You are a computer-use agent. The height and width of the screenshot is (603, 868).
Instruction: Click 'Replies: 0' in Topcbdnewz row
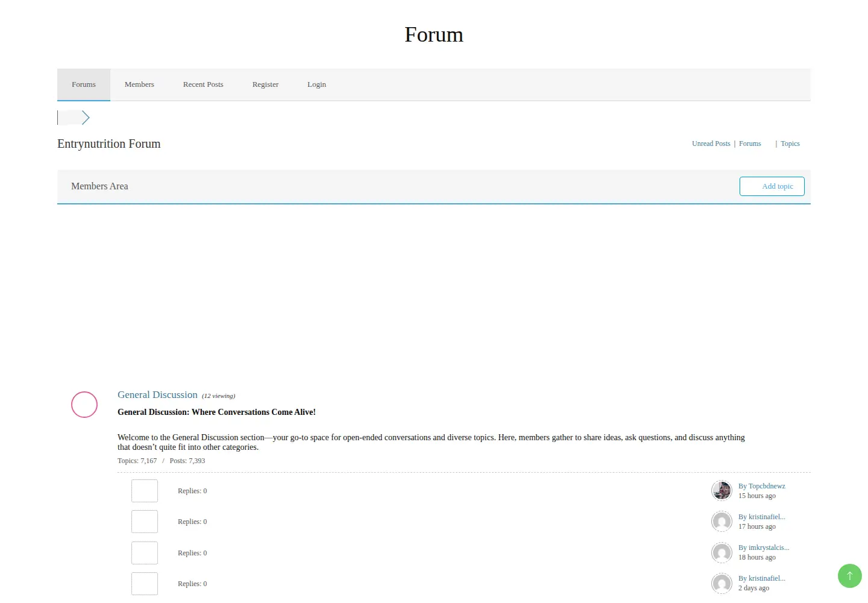pos(192,491)
